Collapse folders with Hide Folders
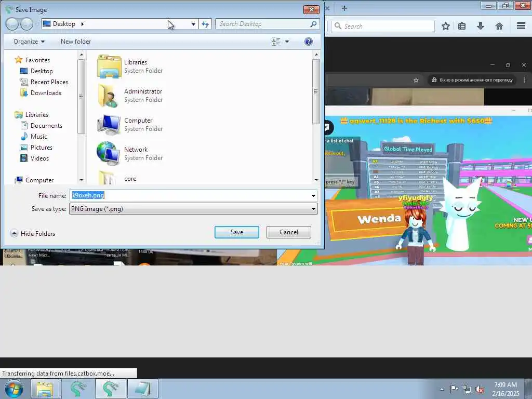 (33, 233)
